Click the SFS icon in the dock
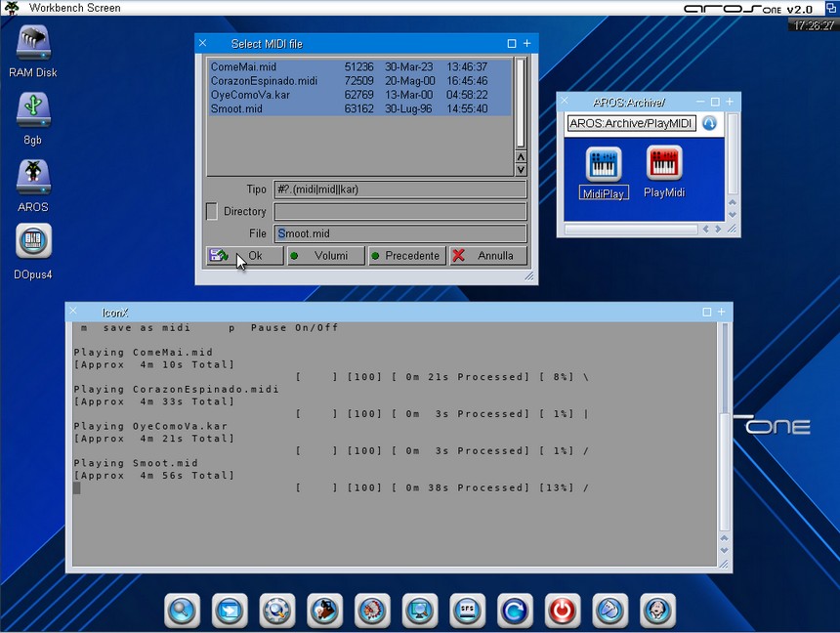This screenshot has height=633, width=840. point(467,611)
